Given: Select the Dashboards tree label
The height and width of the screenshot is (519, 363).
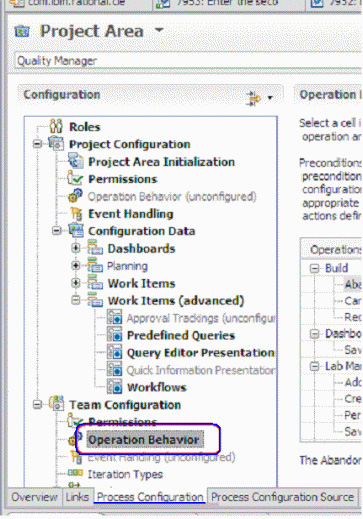Looking at the screenshot, I should 141,248.
